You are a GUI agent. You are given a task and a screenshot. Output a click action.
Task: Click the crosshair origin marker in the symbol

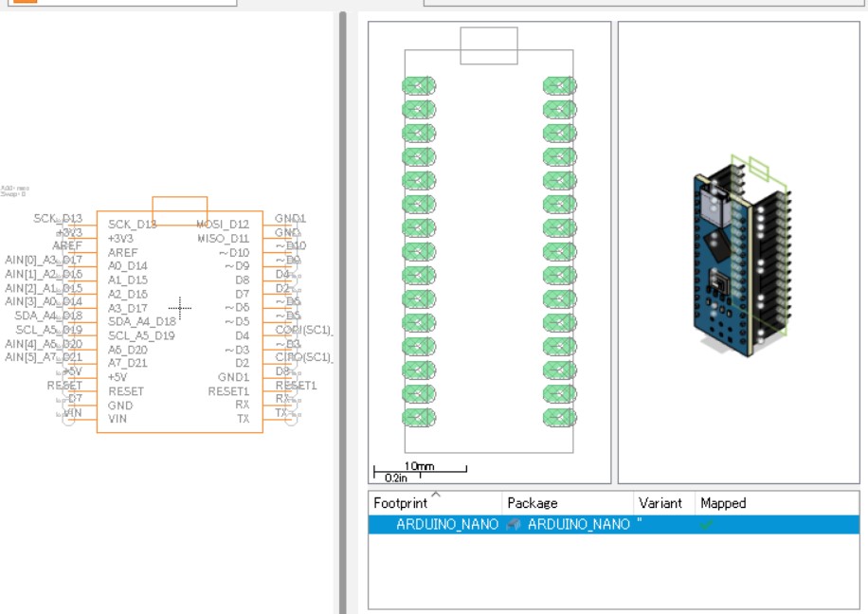tap(180, 308)
